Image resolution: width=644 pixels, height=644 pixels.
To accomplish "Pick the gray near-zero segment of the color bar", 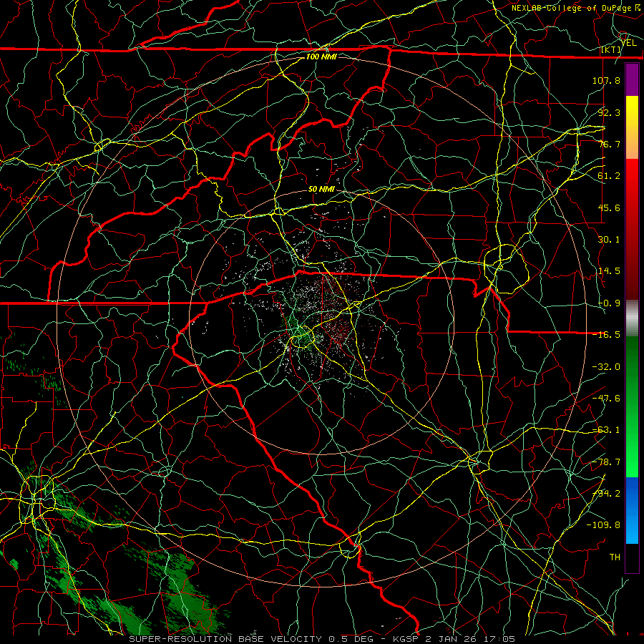I will 632,318.
